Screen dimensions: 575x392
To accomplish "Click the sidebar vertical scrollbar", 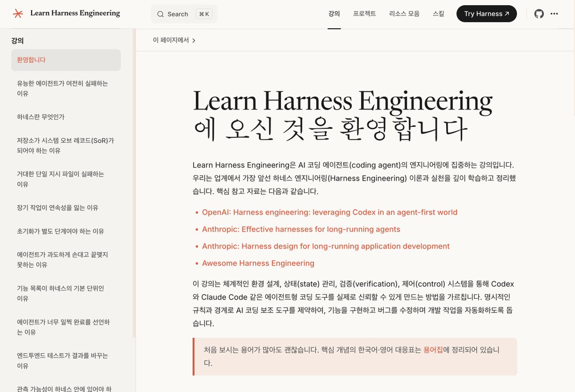I will (x=134, y=182).
